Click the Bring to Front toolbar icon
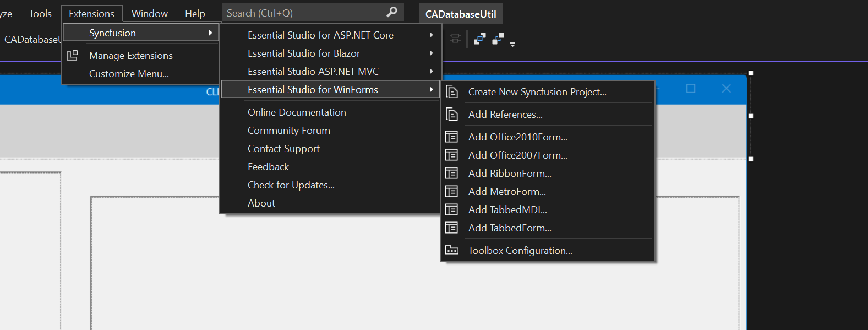This screenshot has height=330, width=868. [480, 39]
